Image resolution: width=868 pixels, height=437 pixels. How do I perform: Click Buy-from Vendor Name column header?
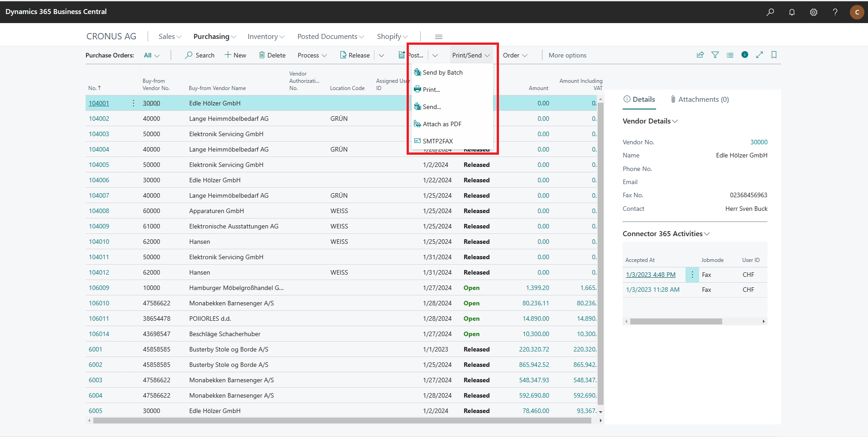coord(217,88)
